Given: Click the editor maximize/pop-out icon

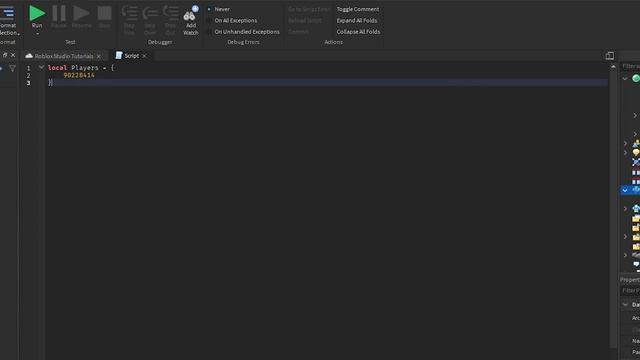Looking at the screenshot, I should (x=610, y=56).
